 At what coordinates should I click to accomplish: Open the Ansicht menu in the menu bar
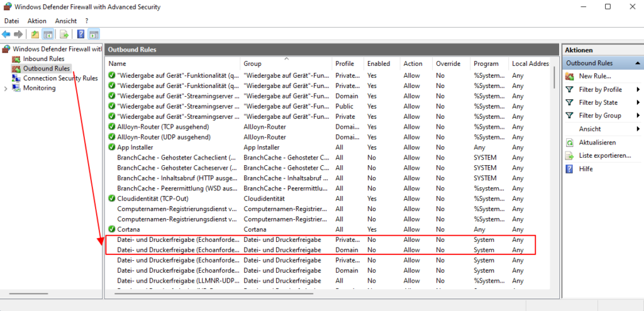click(x=65, y=21)
